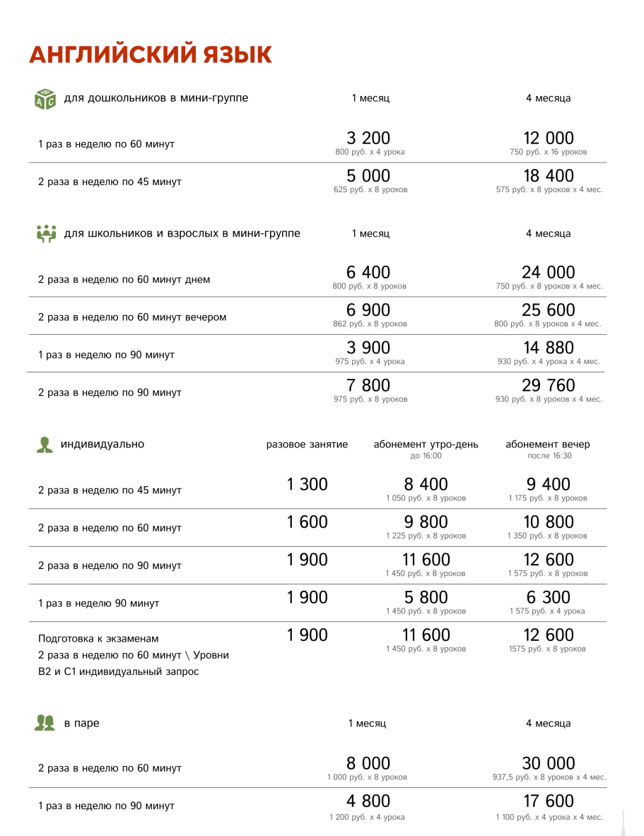The height and width of the screenshot is (836, 644).
Task: Pick the 17 600 pair four-month price
Action: point(549,801)
